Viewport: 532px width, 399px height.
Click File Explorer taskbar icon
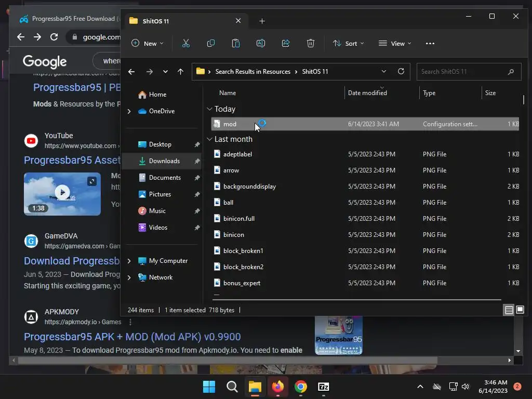(x=255, y=387)
